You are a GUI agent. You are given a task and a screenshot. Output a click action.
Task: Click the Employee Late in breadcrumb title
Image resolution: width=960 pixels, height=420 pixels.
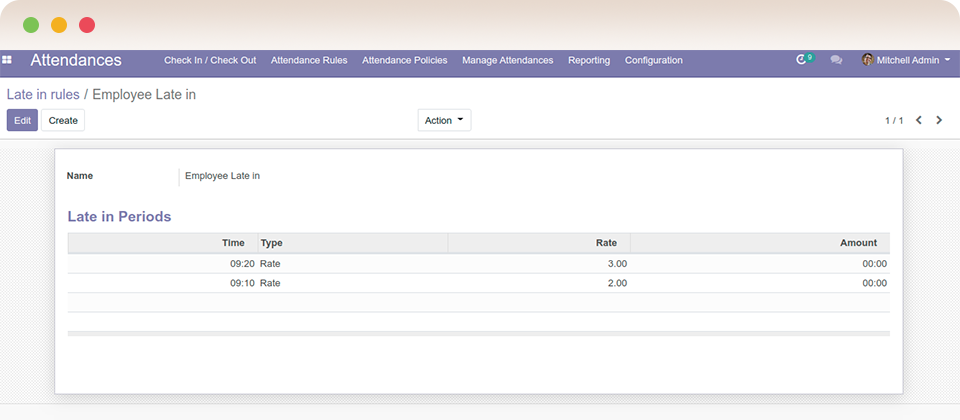[x=144, y=95]
